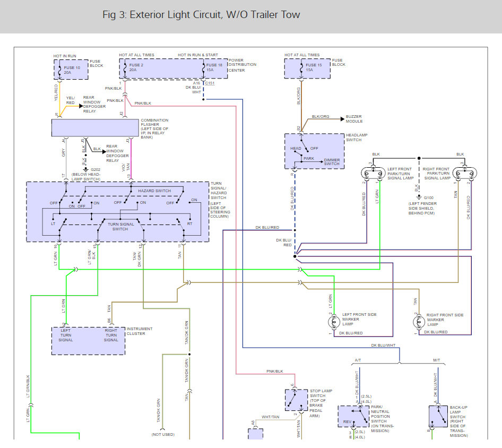
Task: Click 'RIGHT TURN SIGNAL' in instrument cluster
Action: [x=111, y=335]
